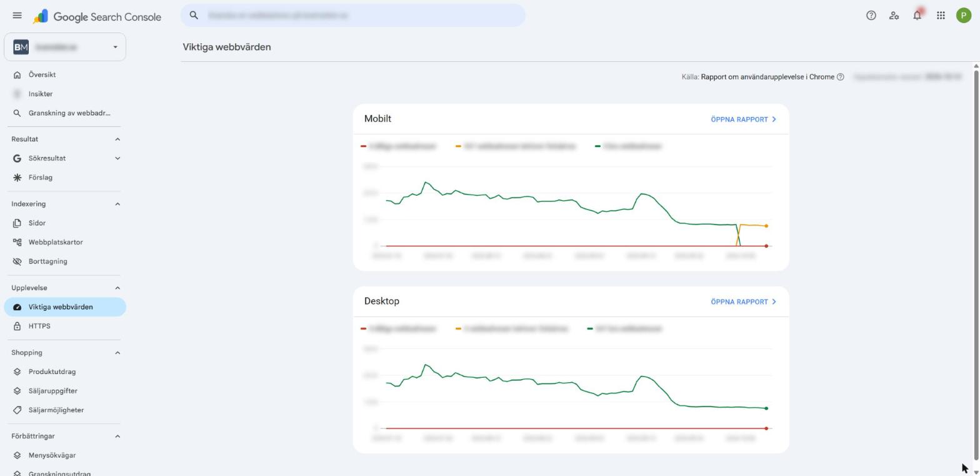Go to Översikt

coord(65,74)
